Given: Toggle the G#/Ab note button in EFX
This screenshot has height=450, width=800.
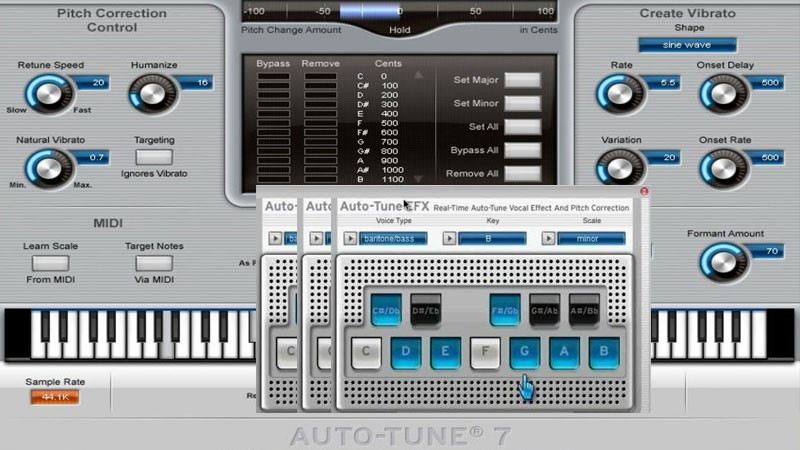Looking at the screenshot, I should coord(544,310).
